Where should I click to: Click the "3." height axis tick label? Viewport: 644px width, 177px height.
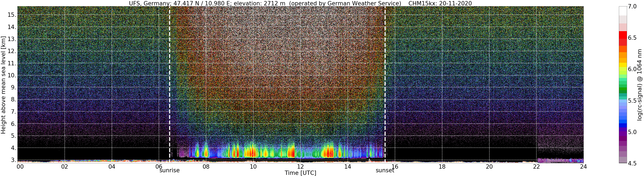[13, 160]
